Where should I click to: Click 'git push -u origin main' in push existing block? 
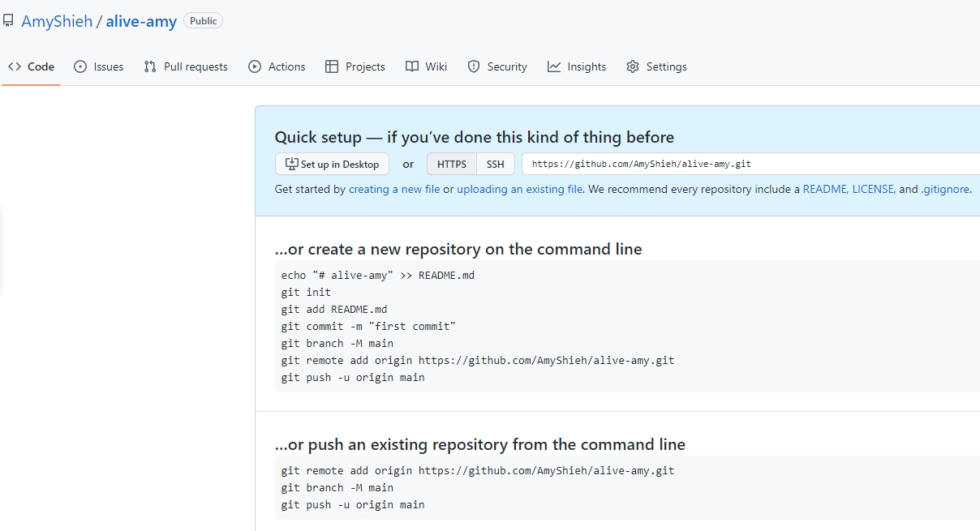353,504
